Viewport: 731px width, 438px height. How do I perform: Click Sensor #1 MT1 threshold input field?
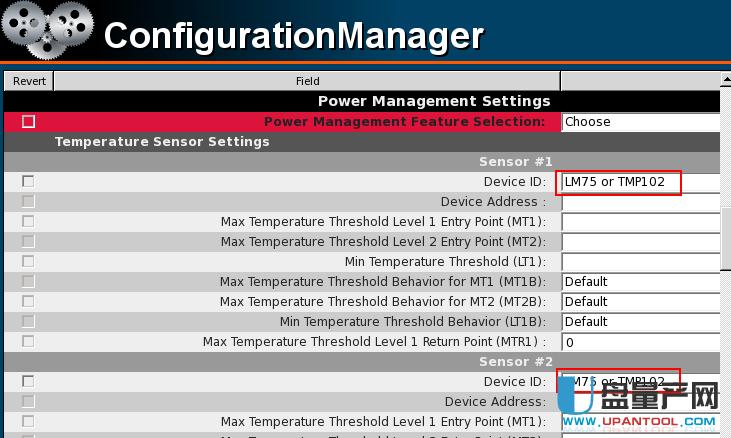[x=640, y=222]
